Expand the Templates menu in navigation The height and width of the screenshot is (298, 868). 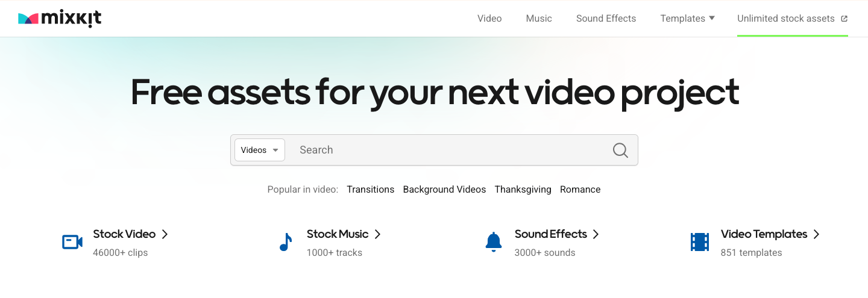(687, 19)
